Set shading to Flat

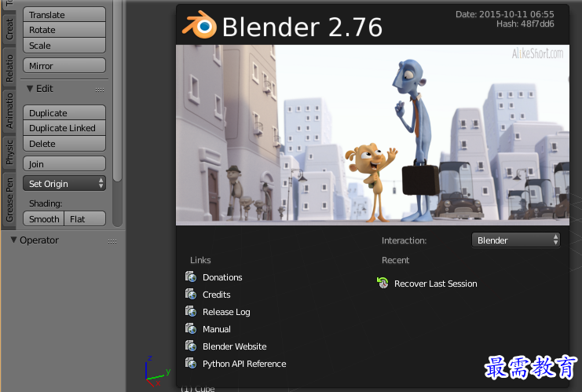(x=85, y=219)
